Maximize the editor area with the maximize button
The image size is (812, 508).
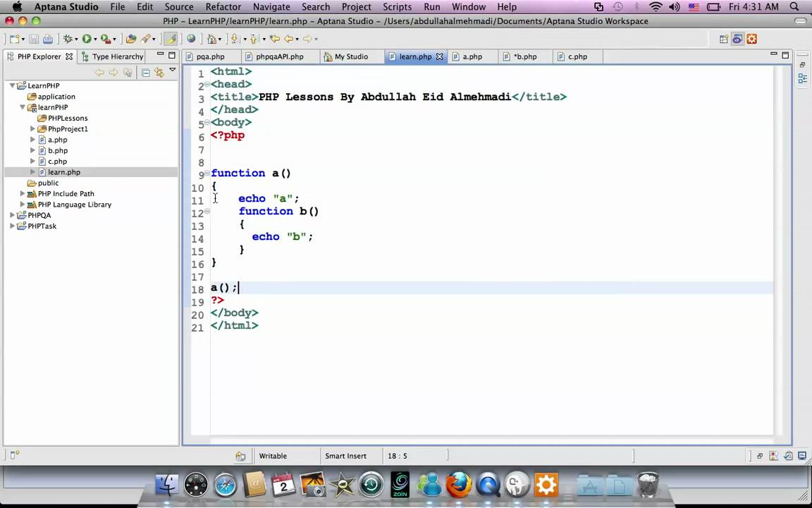click(x=785, y=54)
